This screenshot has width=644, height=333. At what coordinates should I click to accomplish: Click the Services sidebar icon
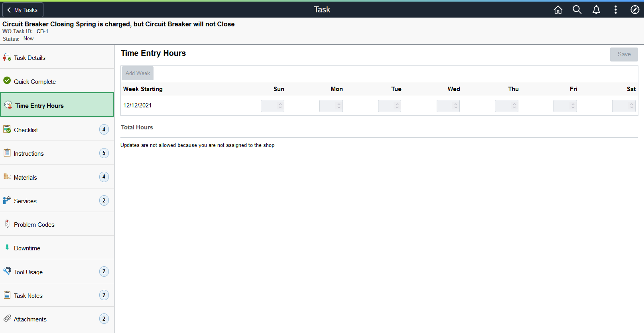tap(7, 200)
